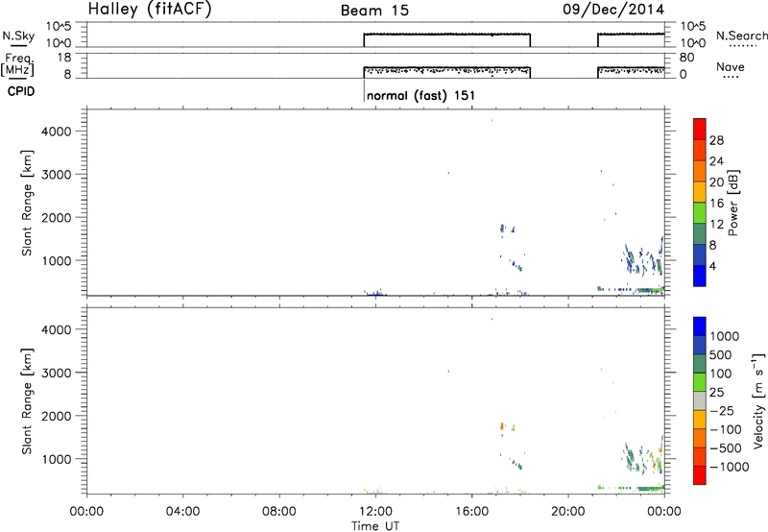The width and height of the screenshot is (768, 532).
Task: Click the '20:00' time axis tick label
Action: [568, 512]
